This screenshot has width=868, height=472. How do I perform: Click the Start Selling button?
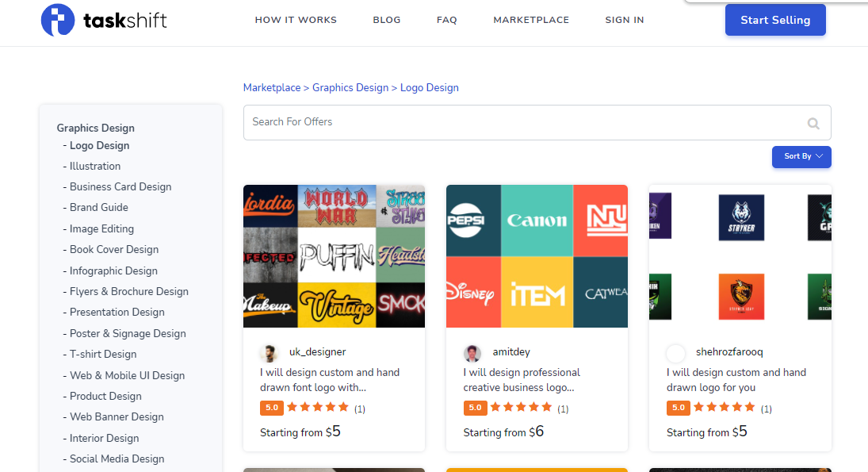pos(775,20)
